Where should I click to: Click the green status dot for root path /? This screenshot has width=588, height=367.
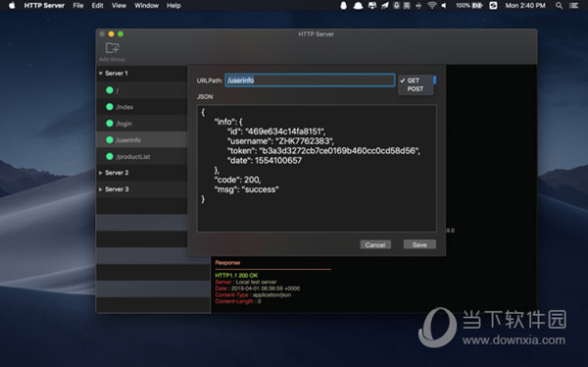pos(110,90)
